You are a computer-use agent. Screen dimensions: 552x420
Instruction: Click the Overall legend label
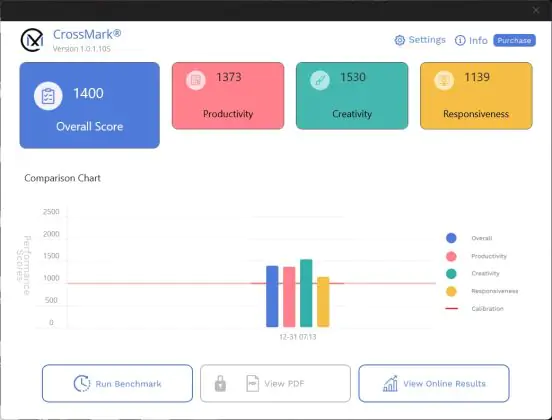pyautogui.click(x=482, y=238)
